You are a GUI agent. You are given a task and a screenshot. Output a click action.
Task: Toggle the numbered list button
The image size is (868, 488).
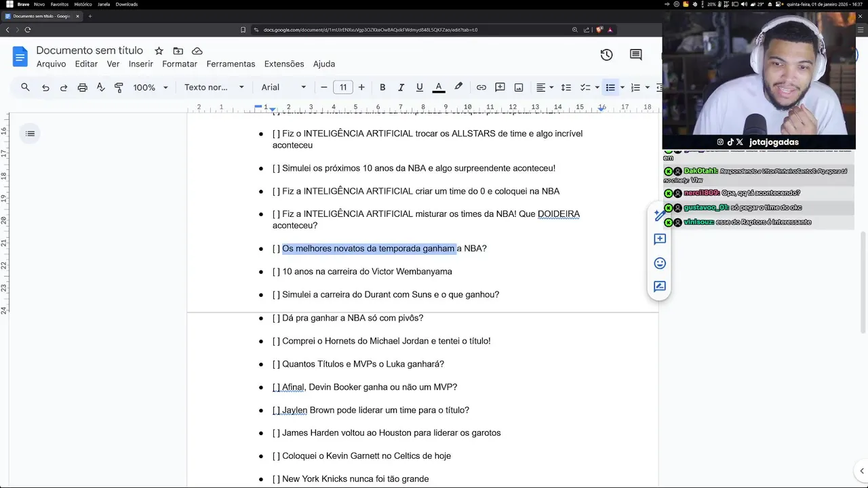[x=635, y=87]
